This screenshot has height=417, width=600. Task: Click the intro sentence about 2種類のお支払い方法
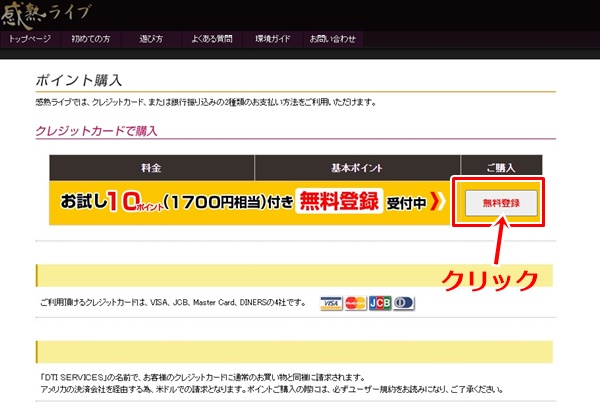(x=206, y=102)
